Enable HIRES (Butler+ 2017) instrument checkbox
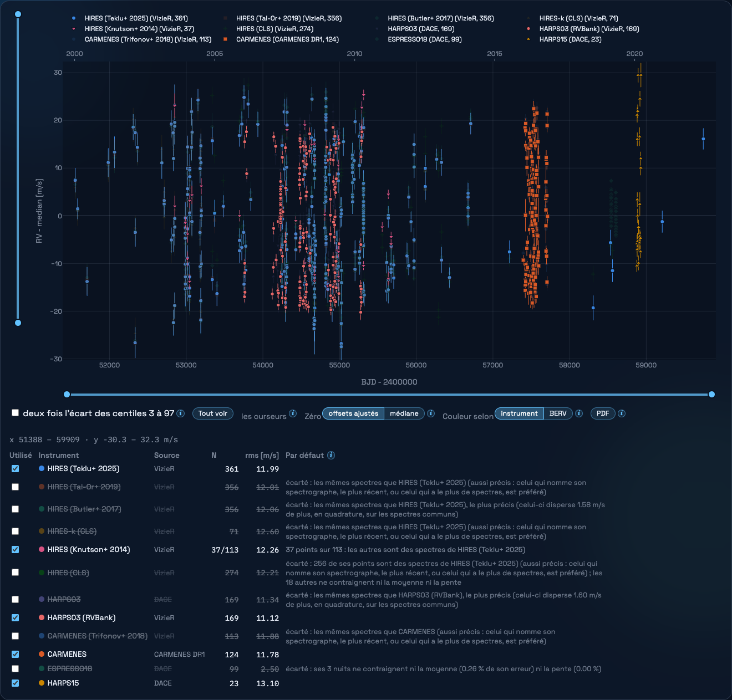This screenshot has height=700, width=732. coord(16,509)
